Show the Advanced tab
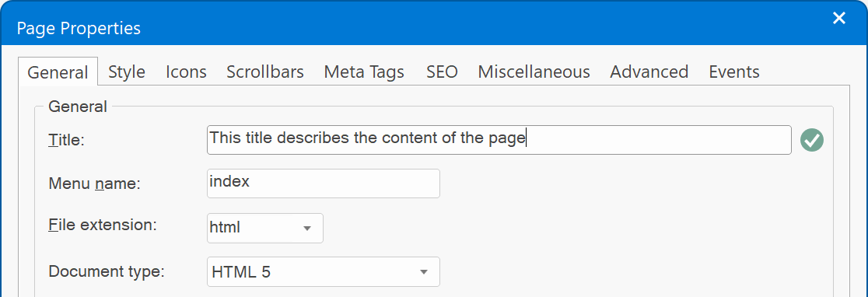The height and width of the screenshot is (297, 868). coord(649,72)
